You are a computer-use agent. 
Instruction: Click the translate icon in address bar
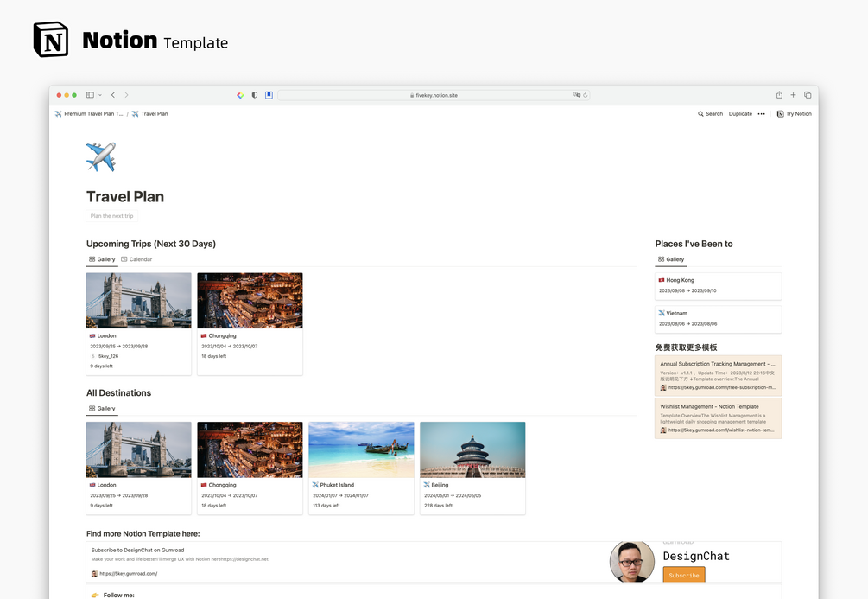[x=576, y=95]
